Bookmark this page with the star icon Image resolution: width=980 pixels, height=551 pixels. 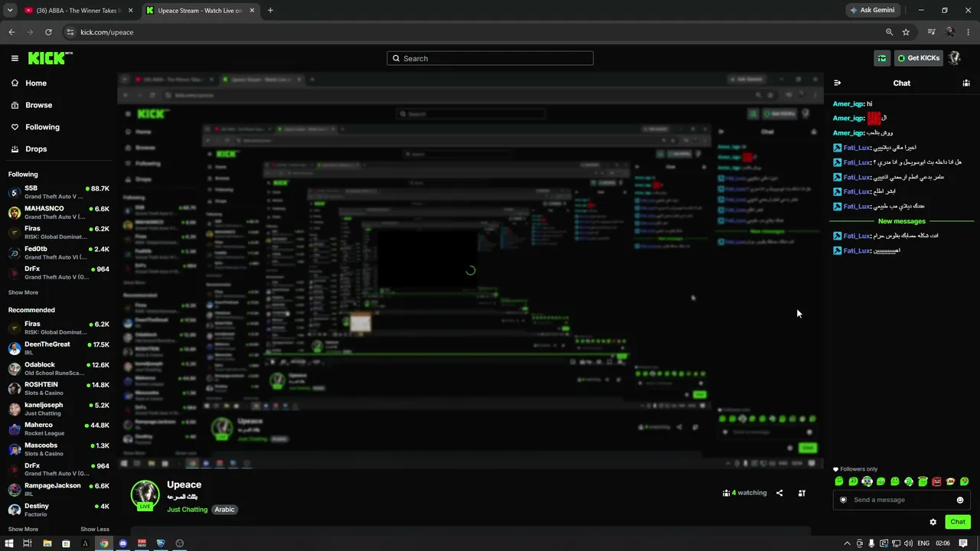pos(906,32)
